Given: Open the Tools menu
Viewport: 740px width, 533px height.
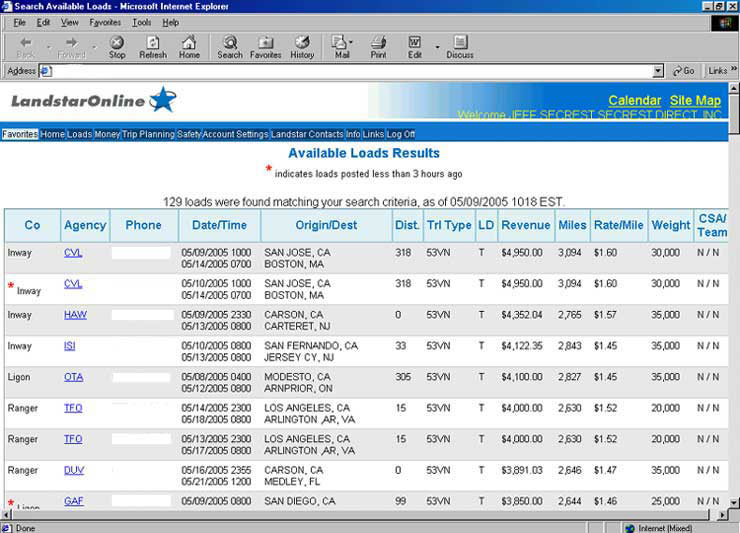Looking at the screenshot, I should tap(142, 22).
